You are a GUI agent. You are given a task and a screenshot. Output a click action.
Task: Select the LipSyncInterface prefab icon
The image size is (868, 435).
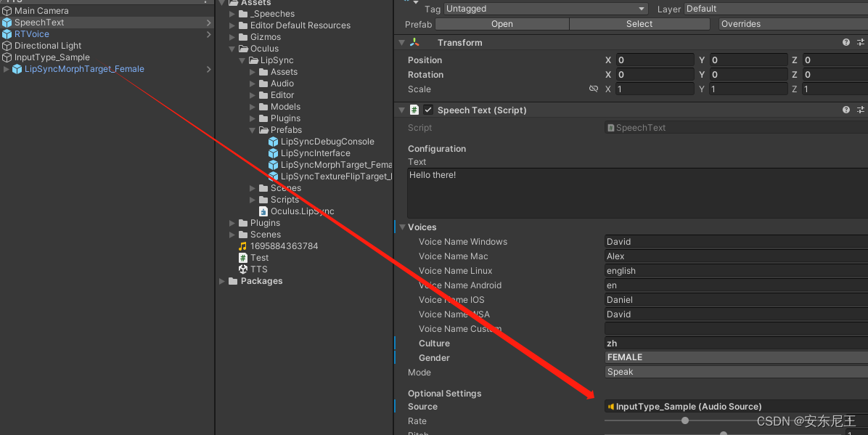pyautogui.click(x=273, y=153)
